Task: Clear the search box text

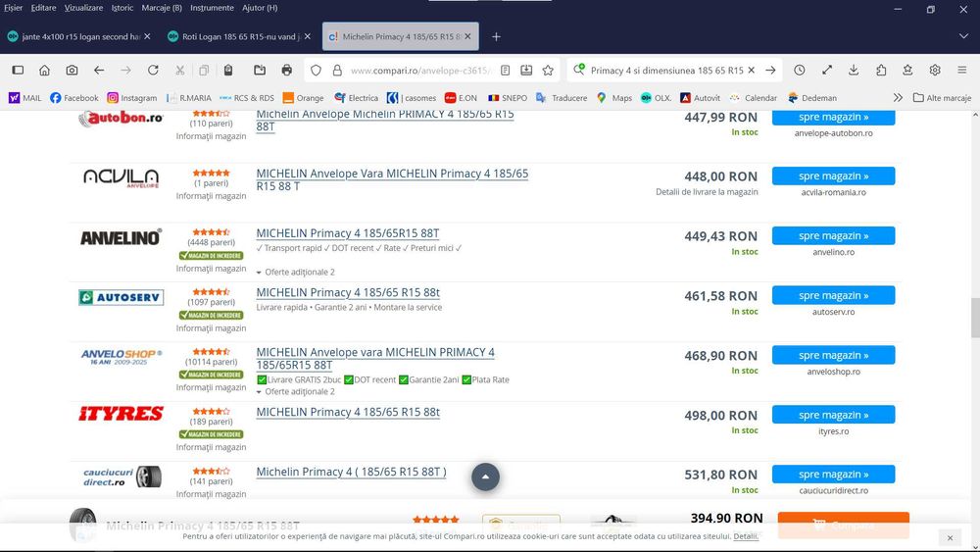Action: 752,70
